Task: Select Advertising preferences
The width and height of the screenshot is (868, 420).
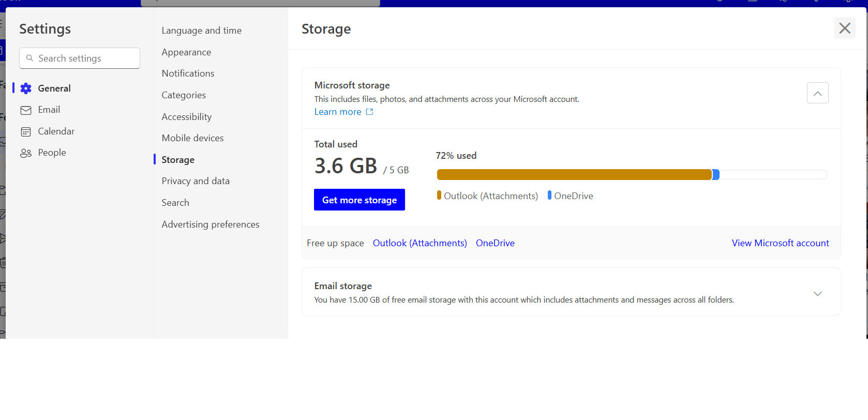Action: coord(211,224)
